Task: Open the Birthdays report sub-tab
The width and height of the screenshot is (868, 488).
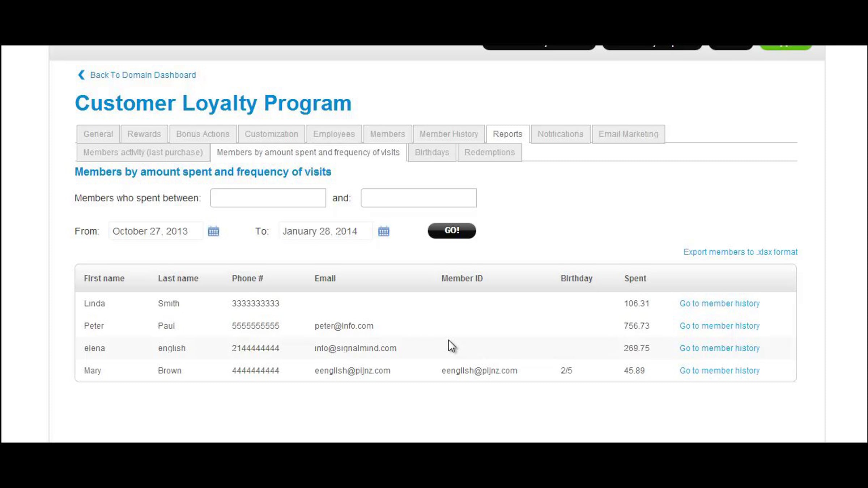Action: [x=432, y=153]
